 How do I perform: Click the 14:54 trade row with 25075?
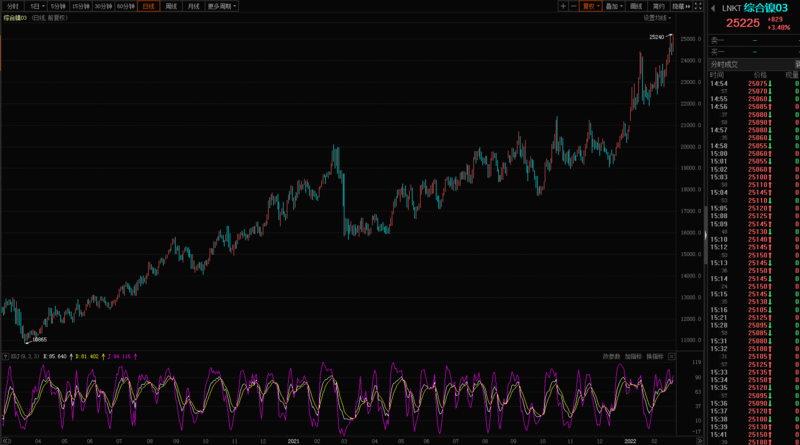[754, 84]
